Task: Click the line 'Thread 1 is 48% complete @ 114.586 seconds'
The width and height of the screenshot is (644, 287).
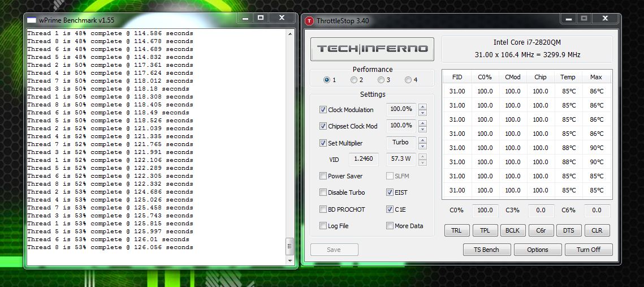Action: [110, 33]
